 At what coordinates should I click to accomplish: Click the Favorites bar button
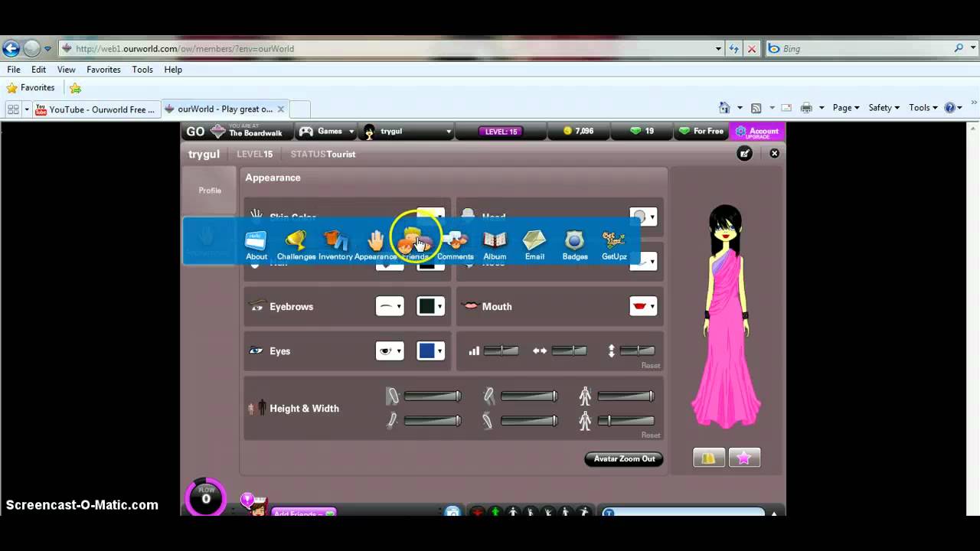[x=31, y=88]
